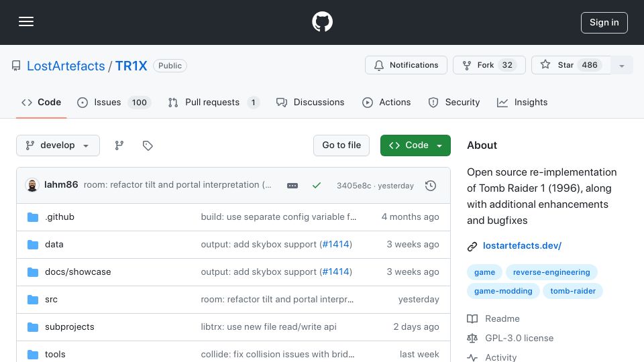The height and width of the screenshot is (362, 644).
Task: View commit history clock icon
Action: (x=431, y=186)
